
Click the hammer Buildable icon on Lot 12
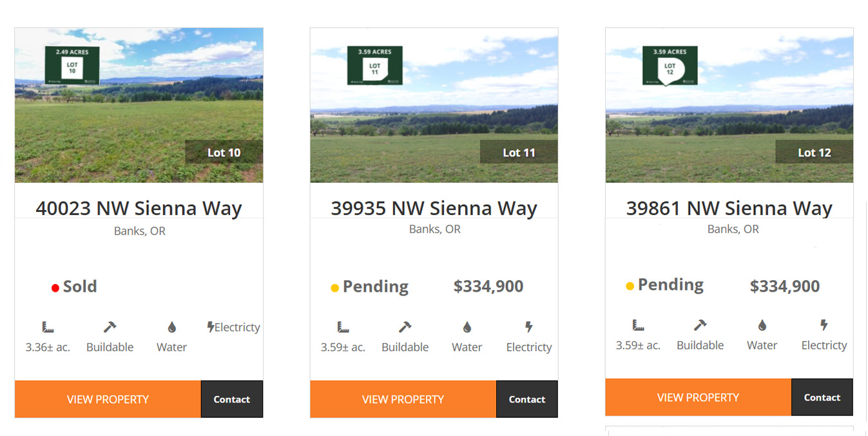click(700, 325)
